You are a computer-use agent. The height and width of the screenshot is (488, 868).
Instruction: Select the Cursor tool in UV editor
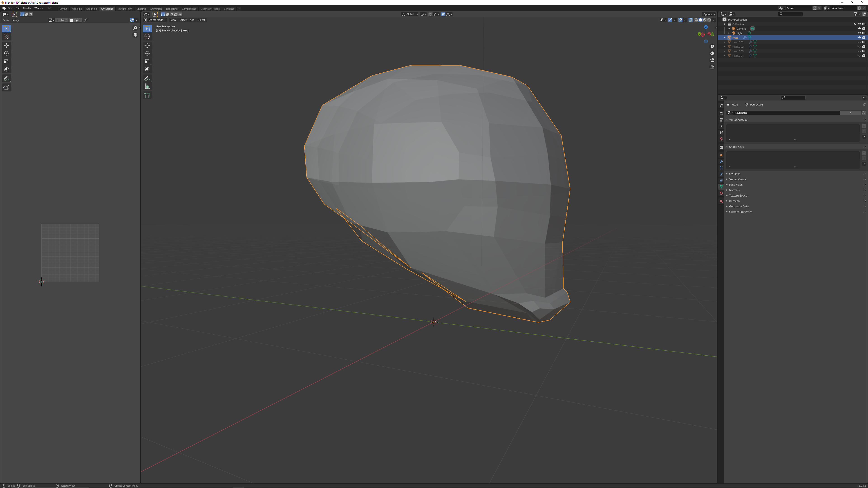[x=6, y=36]
